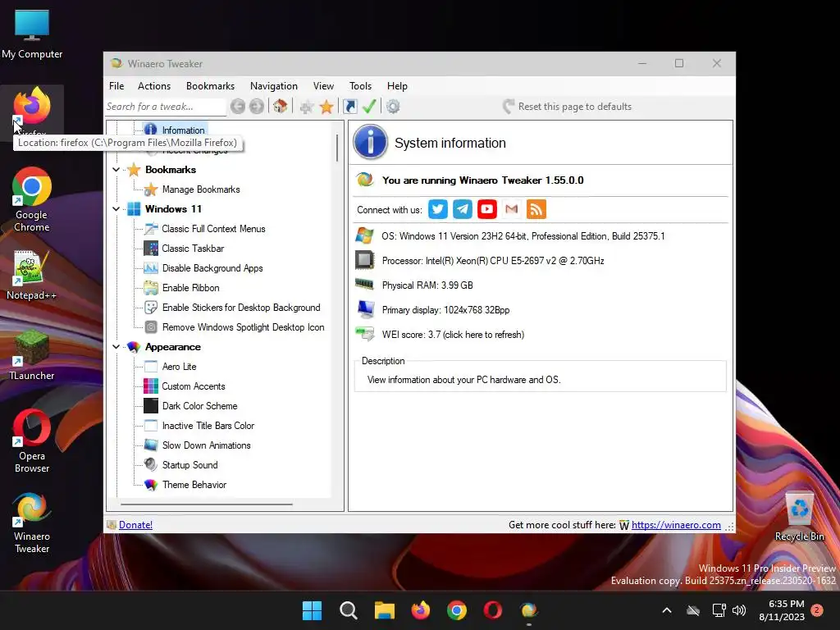Viewport: 840px width, 630px height.
Task: Open settings gear icon in toolbar
Action: pyautogui.click(x=393, y=107)
